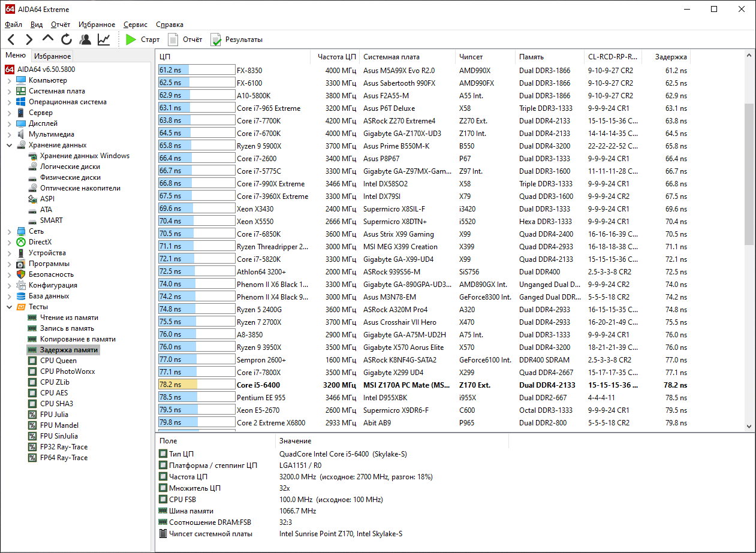Open the Вид menu

[x=37, y=25]
